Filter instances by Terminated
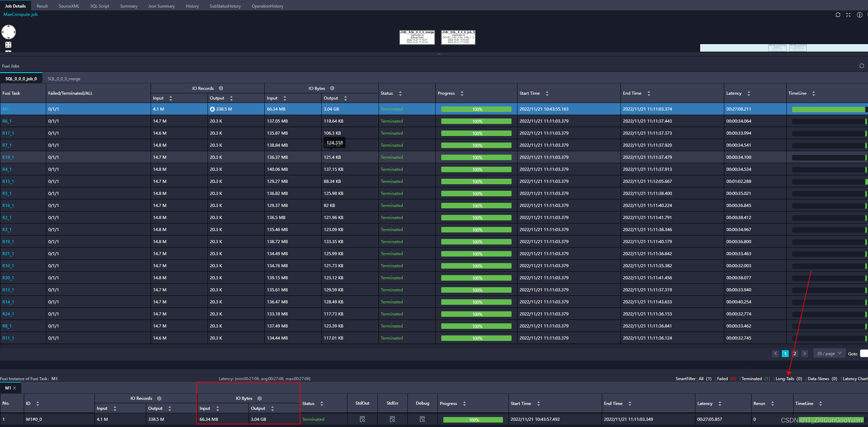Viewport: 868px width, 427px height. coord(756,378)
